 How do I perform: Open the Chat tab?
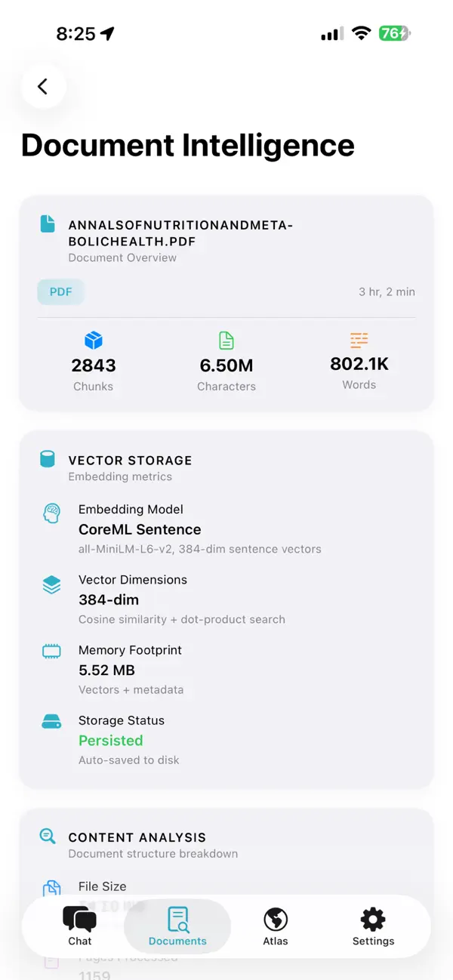tap(79, 927)
